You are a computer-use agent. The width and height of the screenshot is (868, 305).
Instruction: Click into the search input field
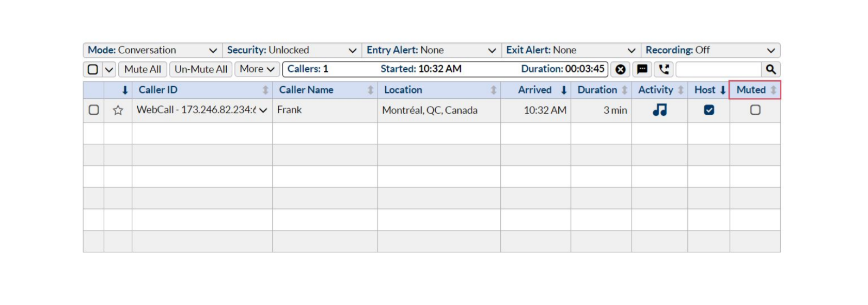tap(718, 69)
